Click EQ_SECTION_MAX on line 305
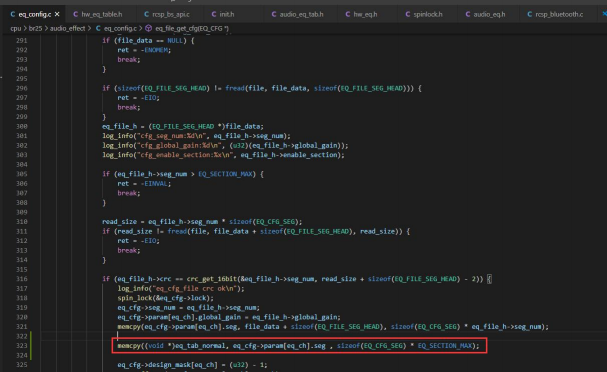 pos(225,174)
